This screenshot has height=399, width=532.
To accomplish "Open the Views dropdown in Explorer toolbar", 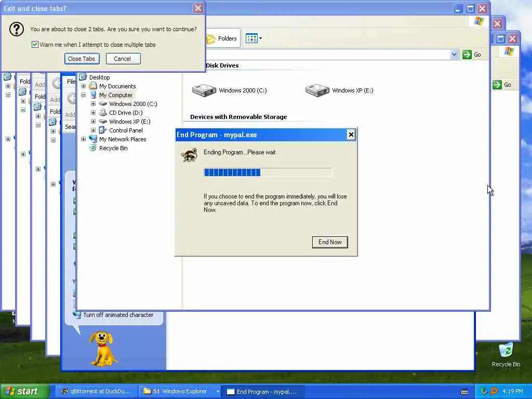I will tap(254, 38).
